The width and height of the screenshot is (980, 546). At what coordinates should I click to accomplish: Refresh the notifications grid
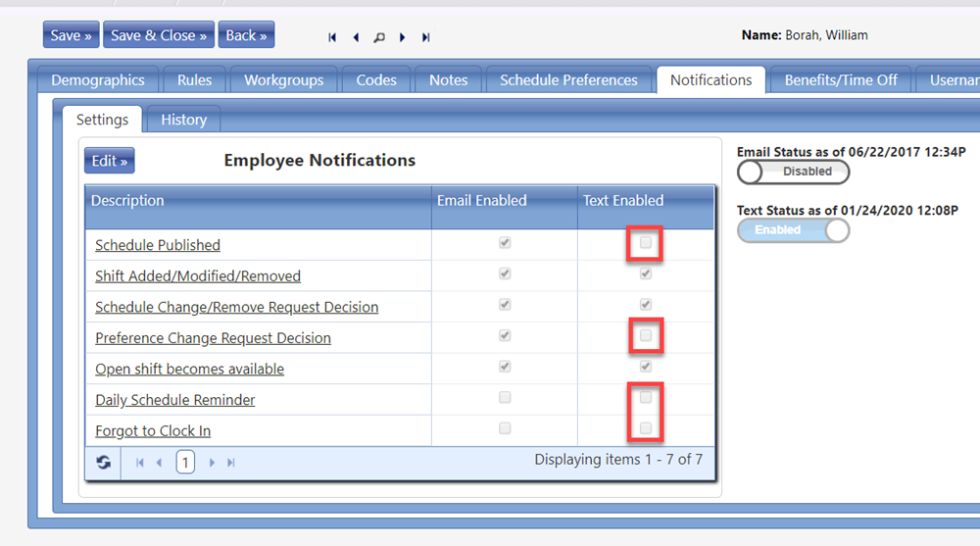pyautogui.click(x=104, y=463)
